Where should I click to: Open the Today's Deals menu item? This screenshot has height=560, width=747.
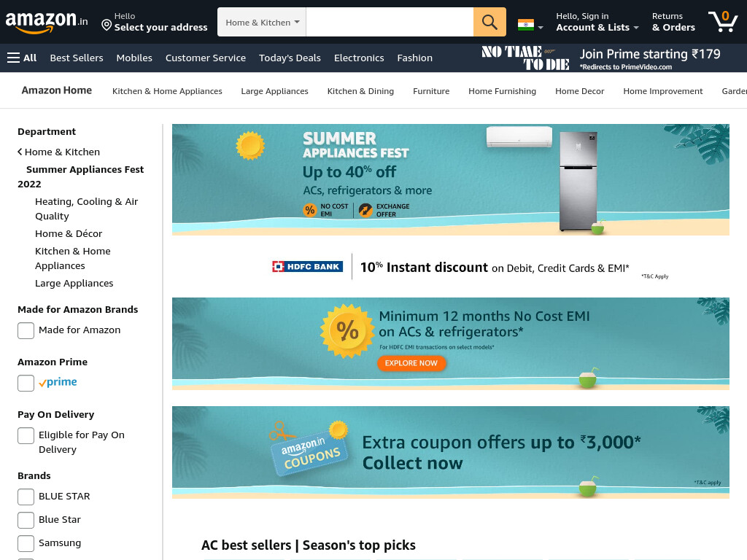[x=290, y=58]
